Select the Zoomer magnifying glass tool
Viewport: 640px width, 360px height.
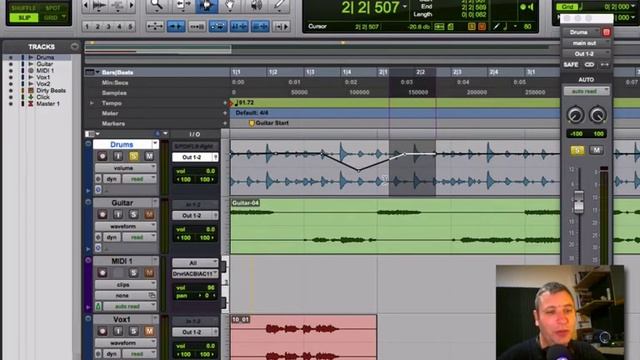pos(157,5)
